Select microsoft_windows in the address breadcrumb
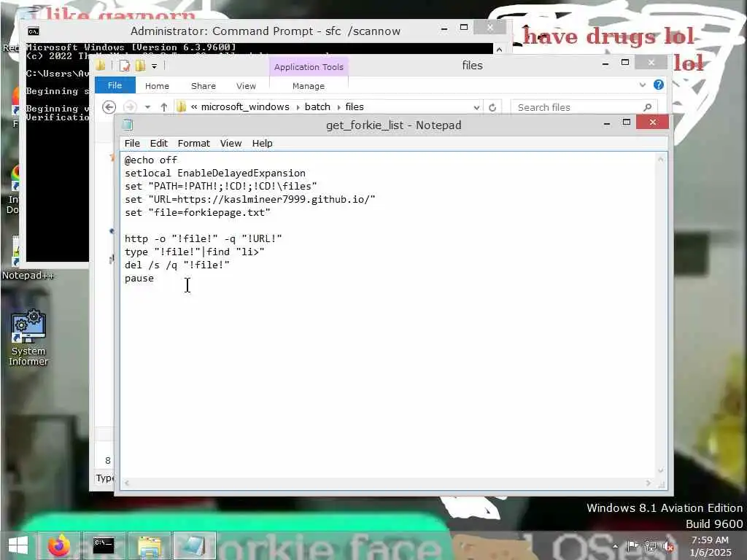747x560 pixels. pos(245,106)
